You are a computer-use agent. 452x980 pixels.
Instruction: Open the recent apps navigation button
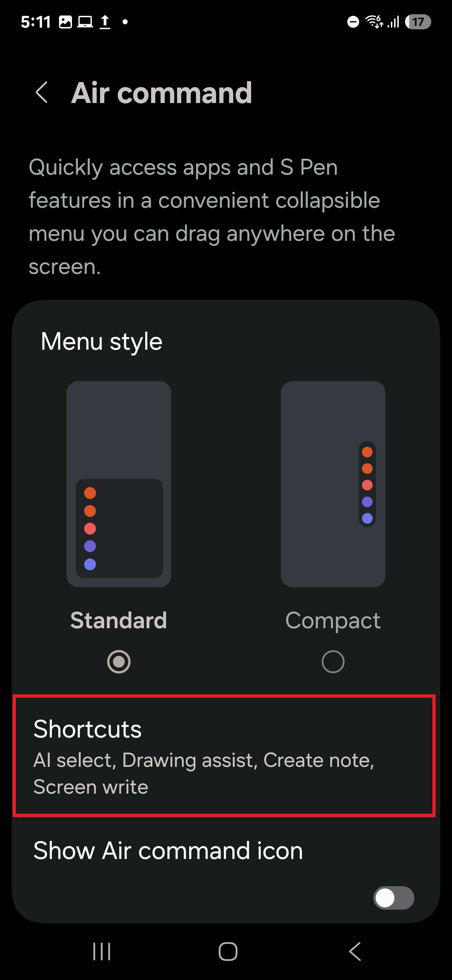(x=101, y=951)
